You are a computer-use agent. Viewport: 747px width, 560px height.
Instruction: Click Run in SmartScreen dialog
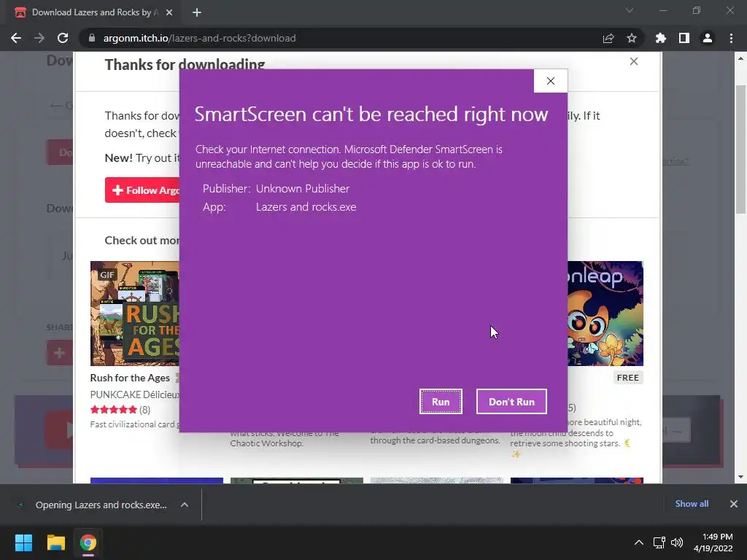441,402
